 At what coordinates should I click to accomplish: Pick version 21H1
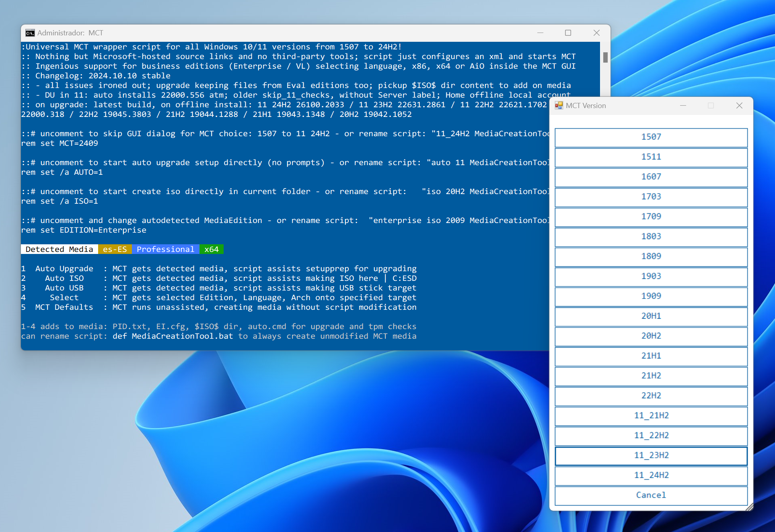tap(651, 356)
